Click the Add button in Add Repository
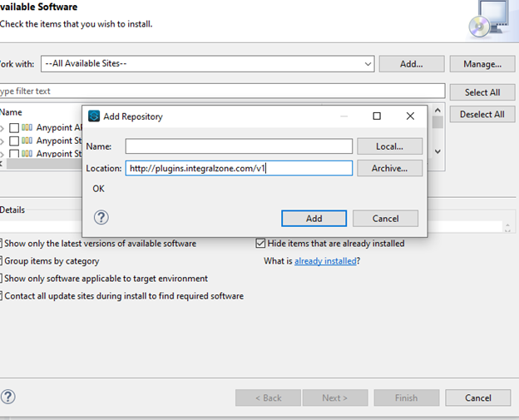The height and width of the screenshot is (420, 519). (314, 218)
